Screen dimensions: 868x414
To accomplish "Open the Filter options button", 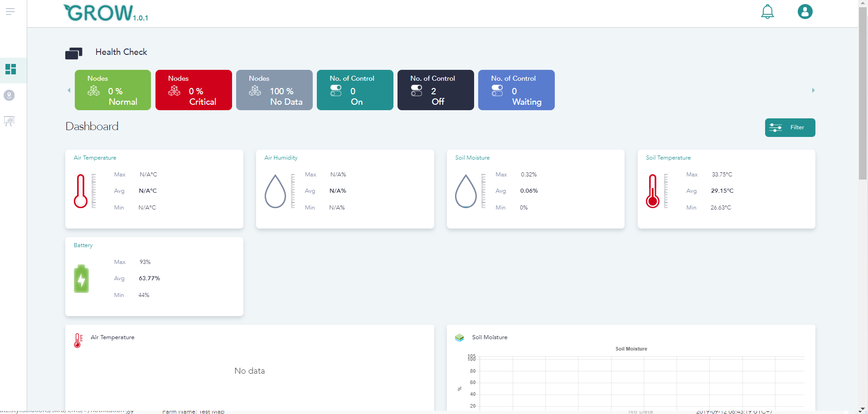I will tap(790, 127).
